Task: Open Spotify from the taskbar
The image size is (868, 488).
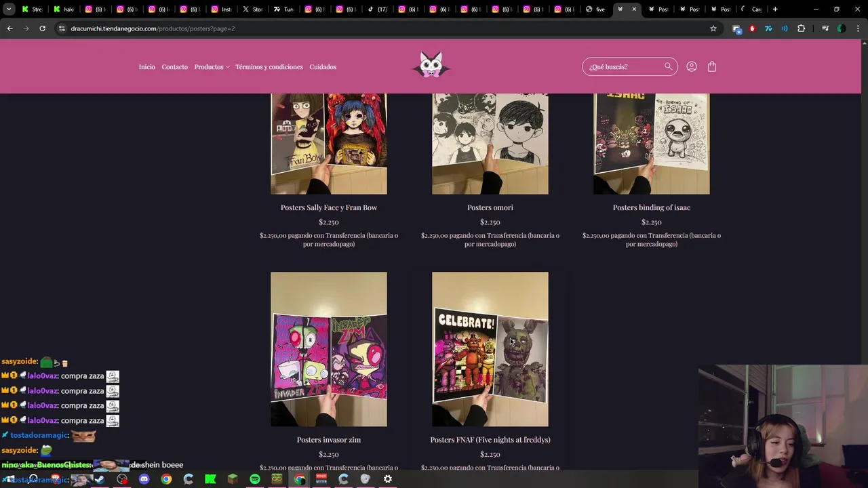Action: [x=254, y=479]
